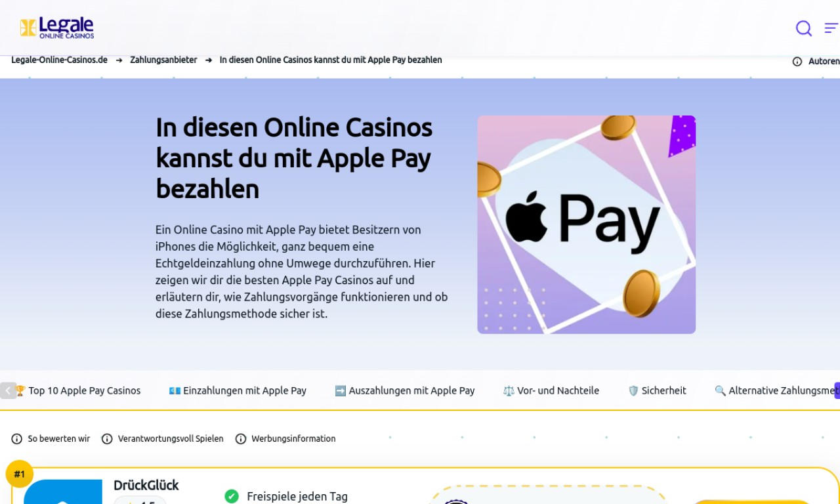This screenshot has height=504, width=840.
Task: Click info icon beside Werbungsinformation
Action: point(241,439)
